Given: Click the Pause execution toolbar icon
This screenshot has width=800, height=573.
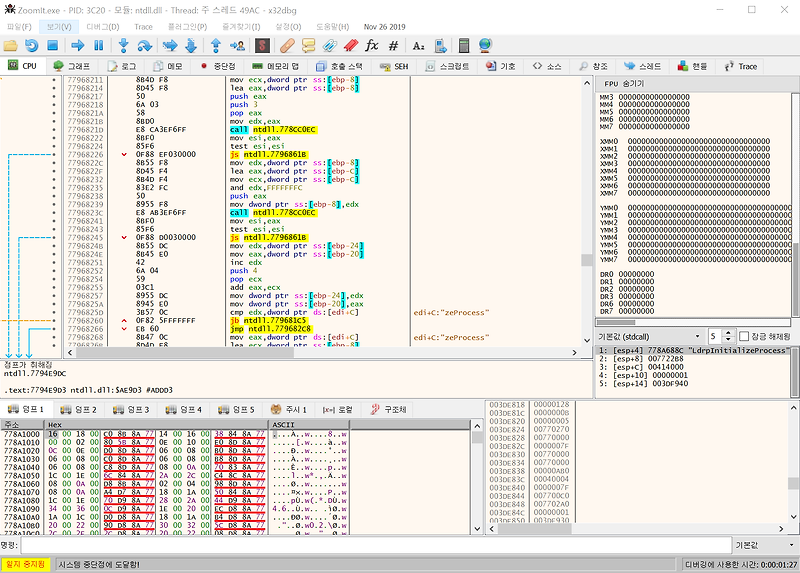Looking at the screenshot, I should 98,46.
